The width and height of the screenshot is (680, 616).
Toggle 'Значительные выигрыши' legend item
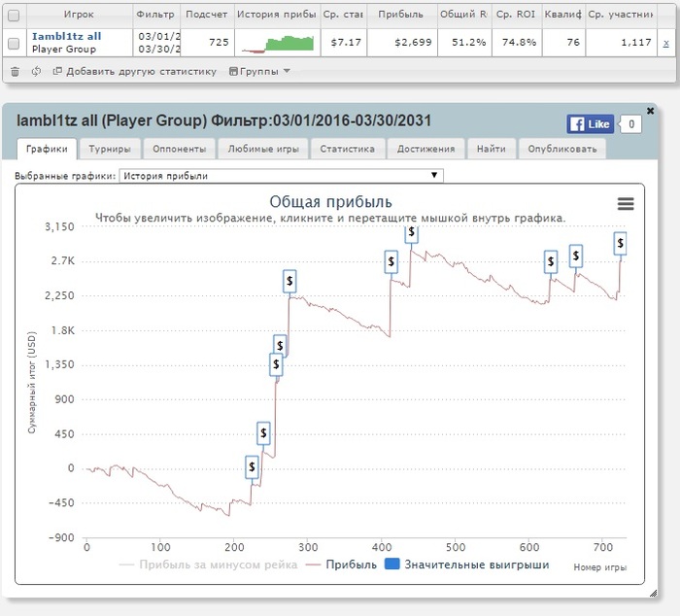pyautogui.click(x=467, y=565)
